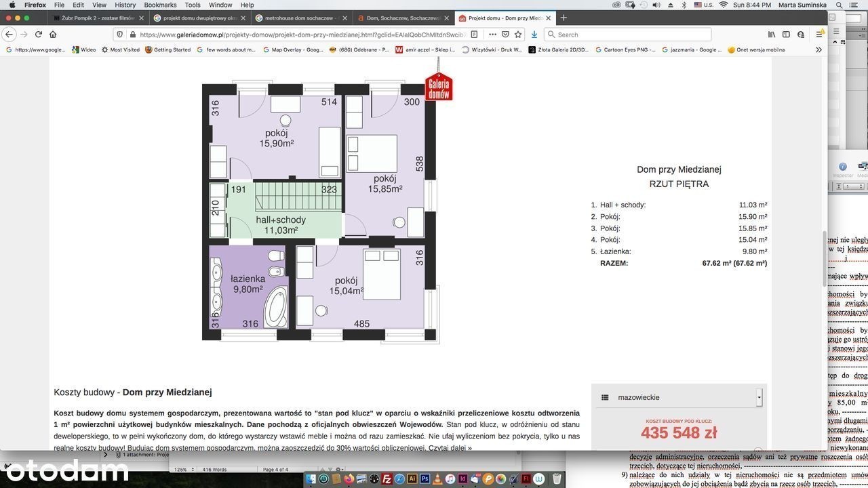The height and width of the screenshot is (488, 868).
Task: Open the Bookmarks menu
Action: pyautogui.click(x=160, y=5)
